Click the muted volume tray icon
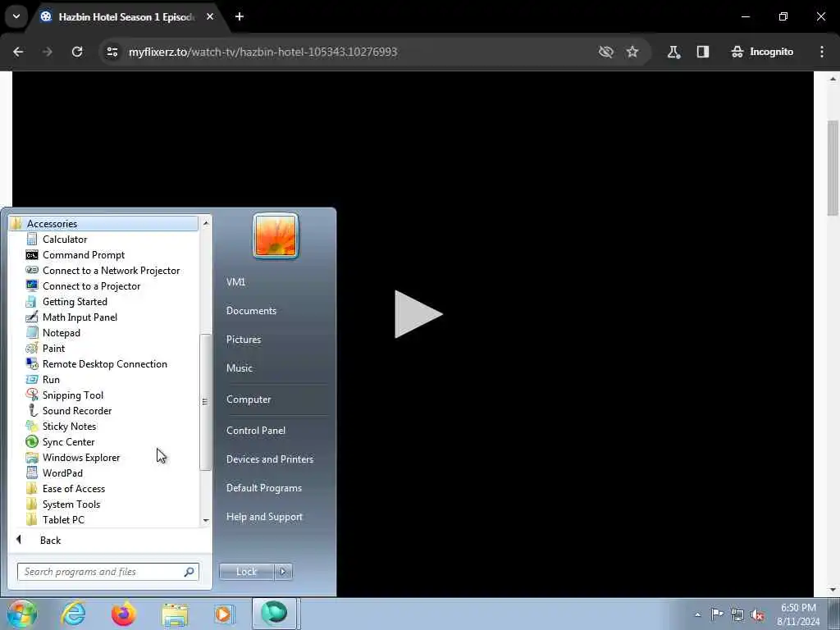Image resolution: width=840 pixels, height=630 pixels. point(757,614)
